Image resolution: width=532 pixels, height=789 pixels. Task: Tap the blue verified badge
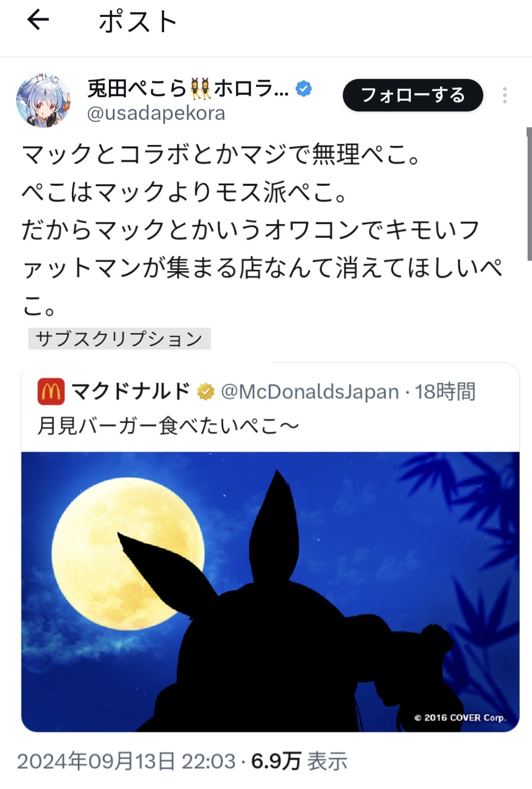304,89
